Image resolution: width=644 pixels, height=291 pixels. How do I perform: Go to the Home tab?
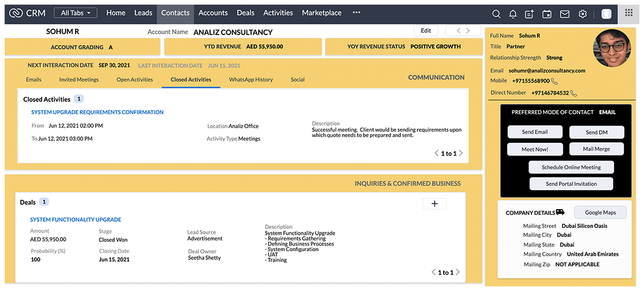(116, 13)
